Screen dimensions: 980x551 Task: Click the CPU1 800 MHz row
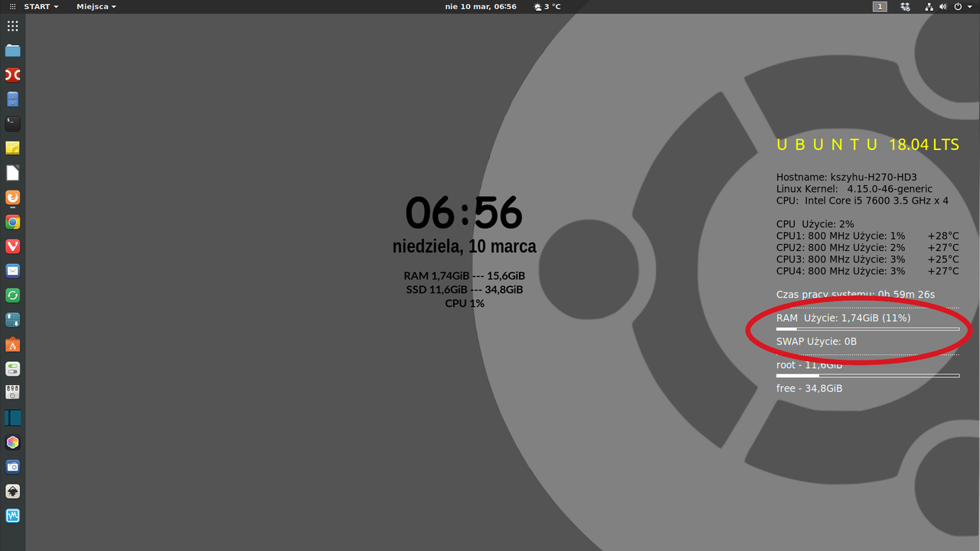tap(867, 236)
